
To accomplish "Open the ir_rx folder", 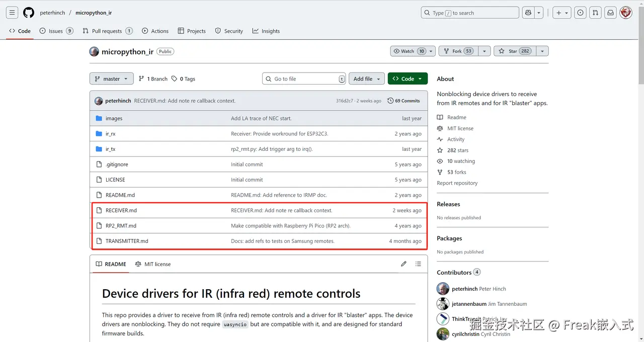I will [x=110, y=134].
